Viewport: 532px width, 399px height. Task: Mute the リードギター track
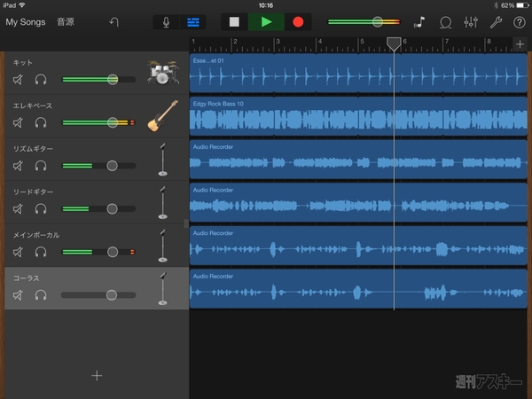[19, 208]
